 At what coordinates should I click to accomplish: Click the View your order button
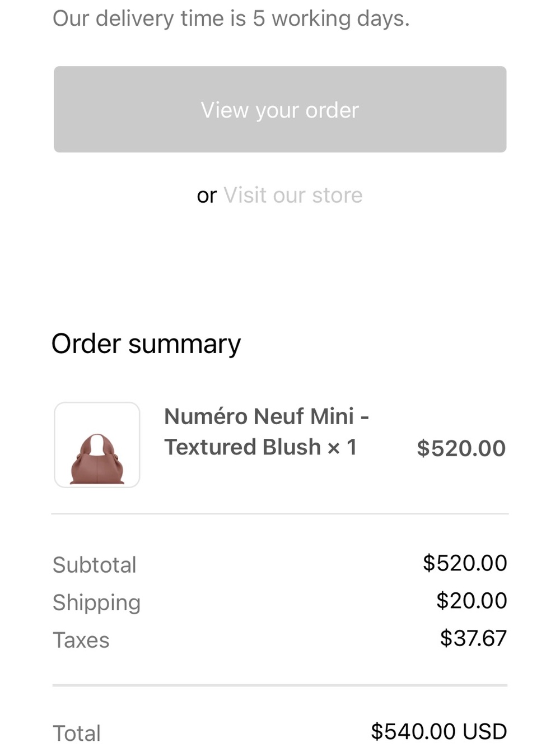pos(280,109)
